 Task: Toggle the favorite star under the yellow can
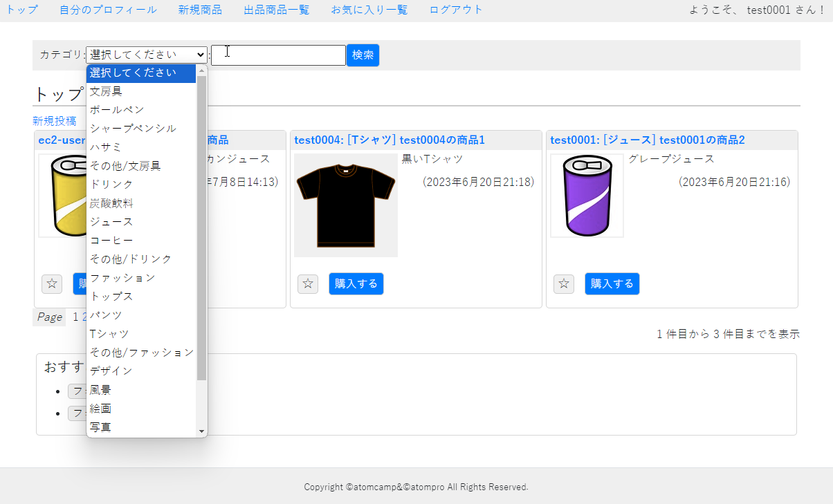[x=52, y=283]
